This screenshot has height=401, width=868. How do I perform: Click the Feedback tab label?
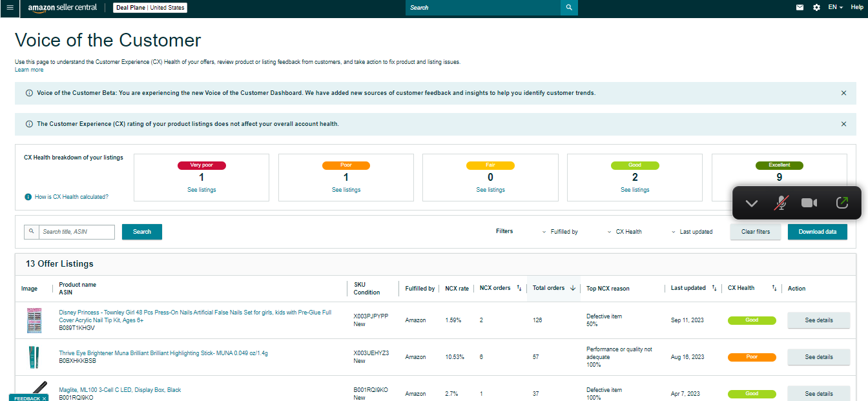point(26,398)
